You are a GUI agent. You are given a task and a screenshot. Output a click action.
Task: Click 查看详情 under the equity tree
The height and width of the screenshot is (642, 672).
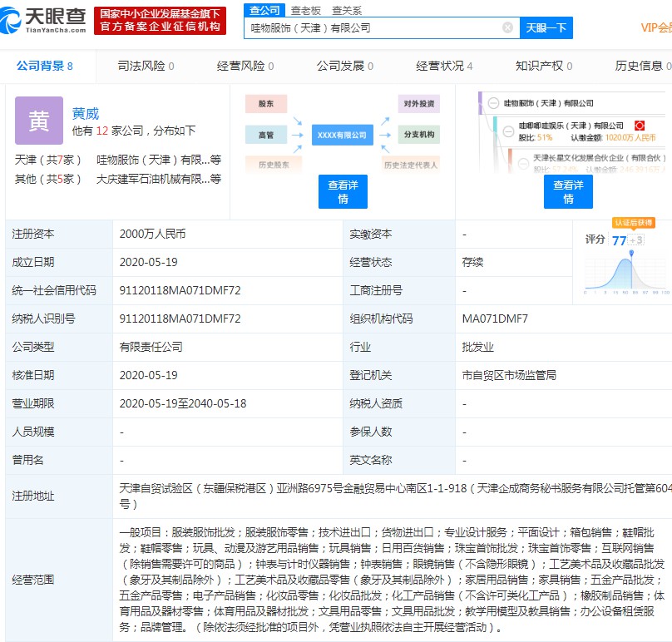point(568,191)
